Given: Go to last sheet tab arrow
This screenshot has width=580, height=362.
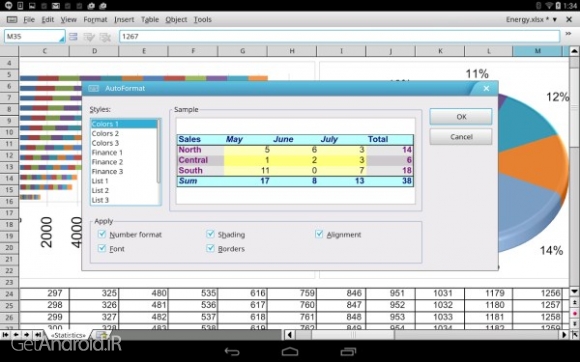Looking at the screenshot, I should pyautogui.click(x=38, y=335).
